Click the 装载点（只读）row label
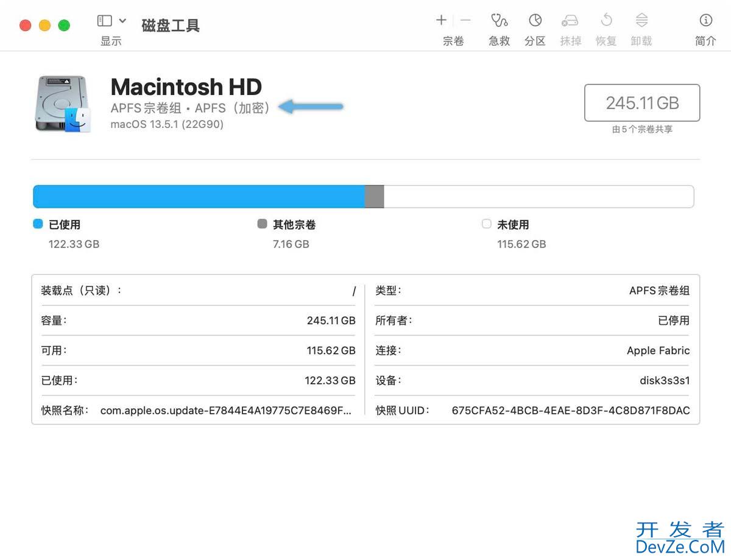731x560 pixels. pyautogui.click(x=81, y=291)
